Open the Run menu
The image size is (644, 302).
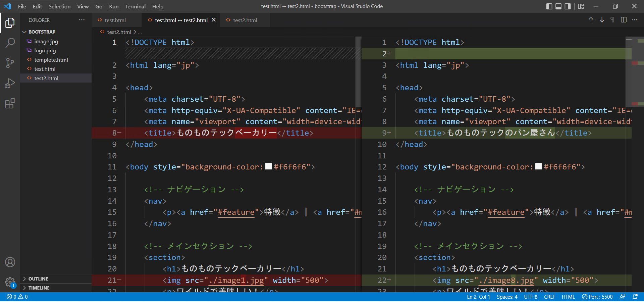[x=114, y=6]
